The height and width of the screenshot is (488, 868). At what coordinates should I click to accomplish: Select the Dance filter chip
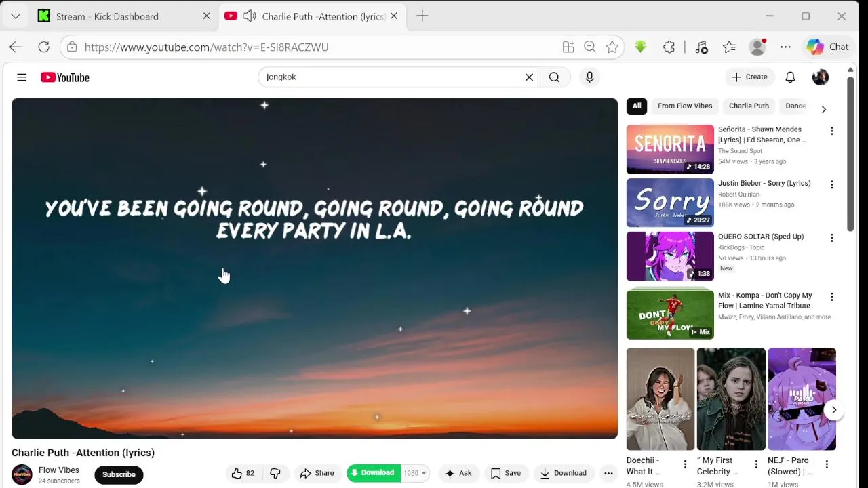795,106
